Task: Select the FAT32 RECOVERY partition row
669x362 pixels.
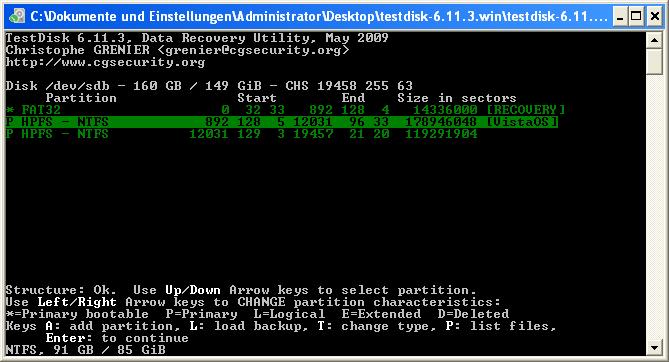Action: (285, 110)
